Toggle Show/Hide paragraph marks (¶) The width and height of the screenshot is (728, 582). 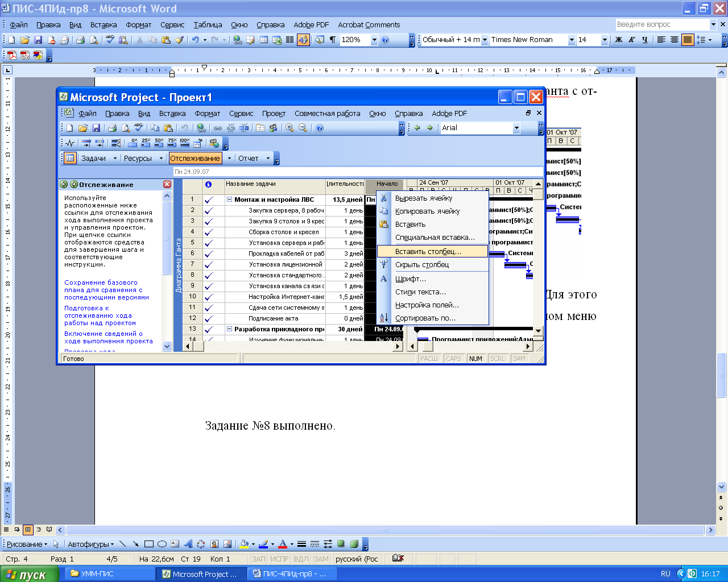(x=333, y=40)
